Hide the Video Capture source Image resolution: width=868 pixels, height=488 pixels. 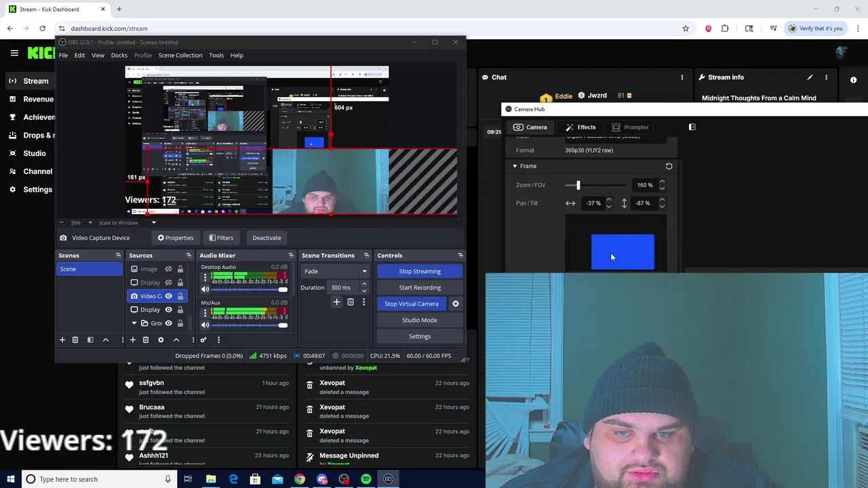coord(168,296)
